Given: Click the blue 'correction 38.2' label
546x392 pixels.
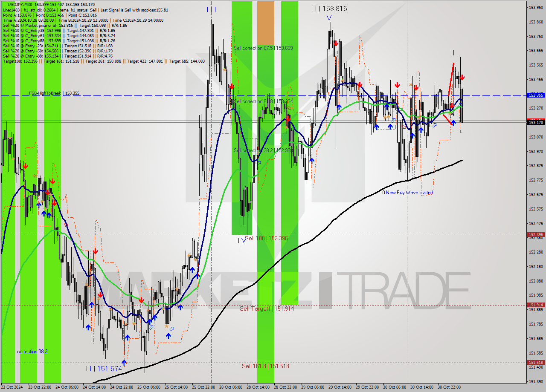Looking at the screenshot, I should [32, 352].
